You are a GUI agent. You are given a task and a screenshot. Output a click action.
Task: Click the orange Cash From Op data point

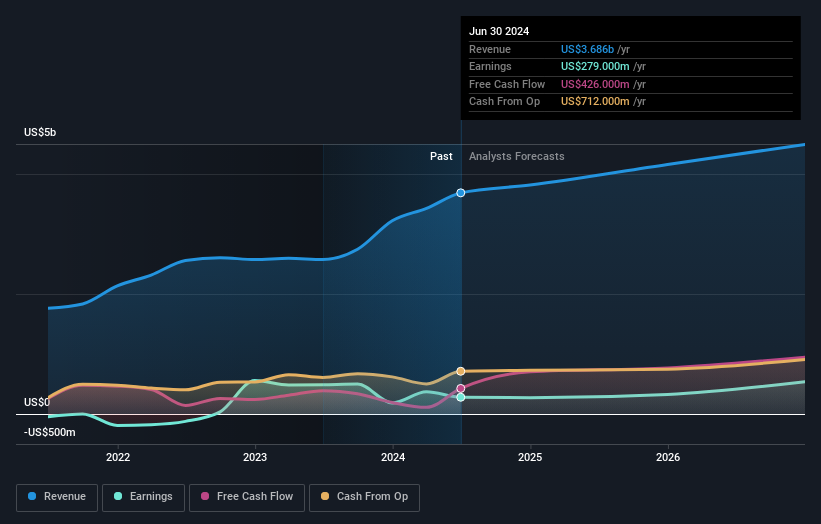pos(461,371)
